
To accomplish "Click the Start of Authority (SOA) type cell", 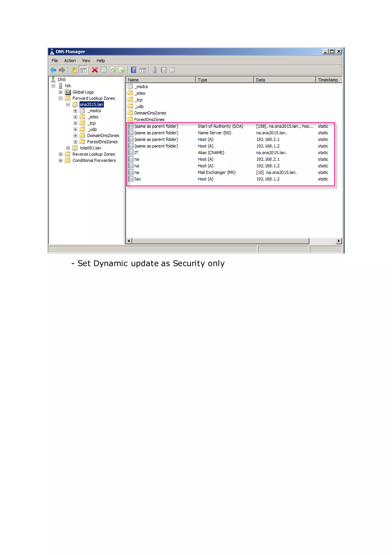I will pyautogui.click(x=220, y=126).
